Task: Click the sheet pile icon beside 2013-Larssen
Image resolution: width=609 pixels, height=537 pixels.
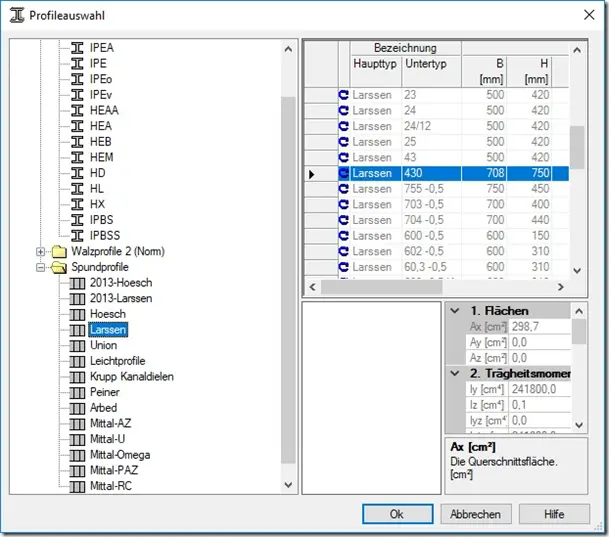Action: [77, 299]
